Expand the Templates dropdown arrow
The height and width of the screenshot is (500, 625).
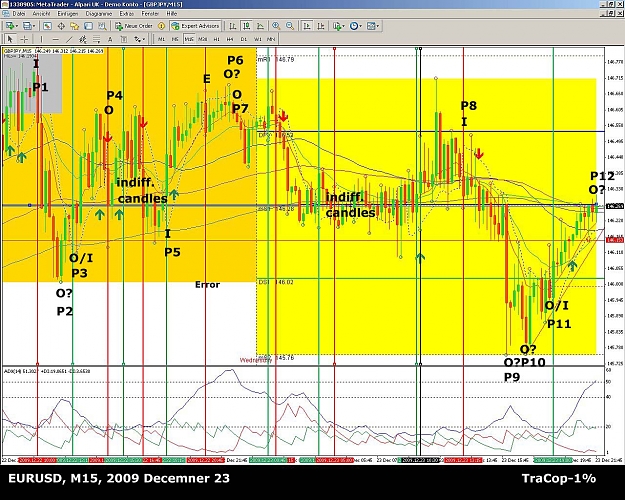(378, 26)
